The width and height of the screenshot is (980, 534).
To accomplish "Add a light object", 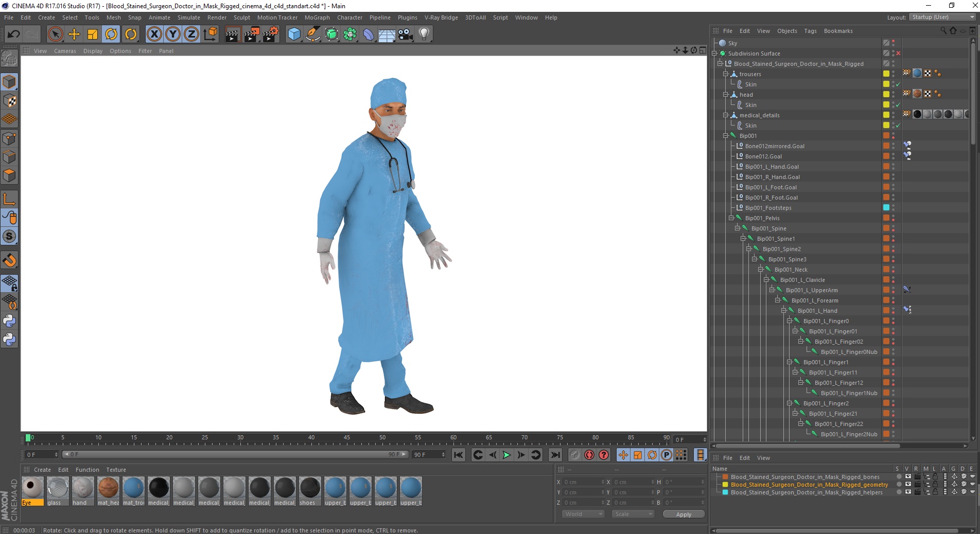I will tap(424, 34).
